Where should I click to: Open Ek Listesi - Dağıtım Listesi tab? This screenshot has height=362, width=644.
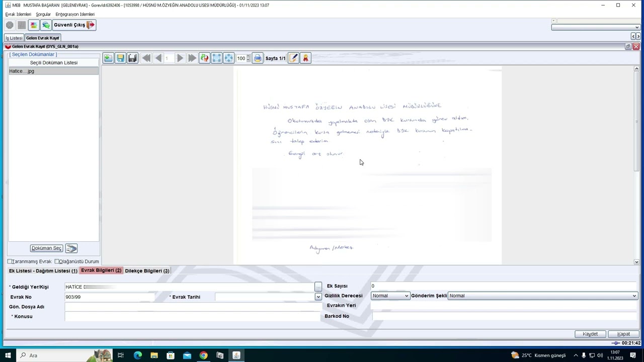pos(43,271)
